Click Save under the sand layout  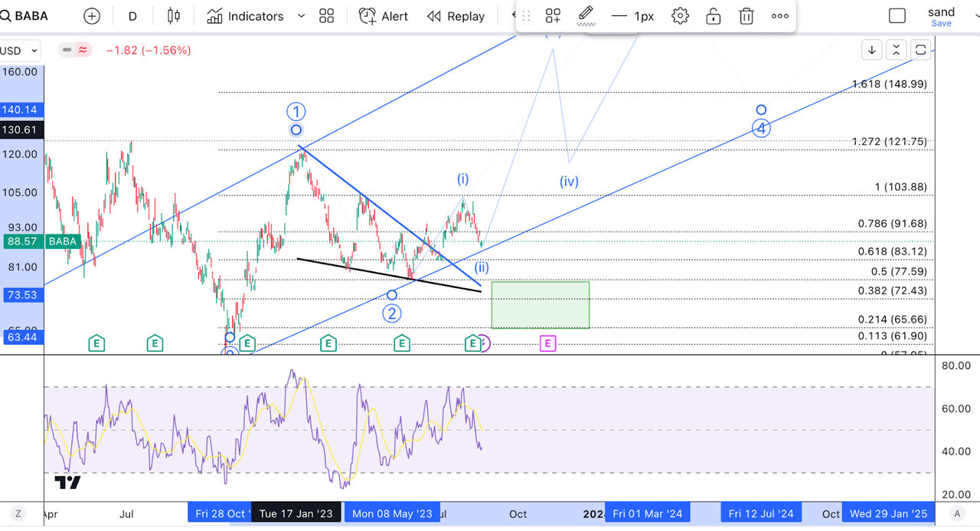tap(941, 24)
